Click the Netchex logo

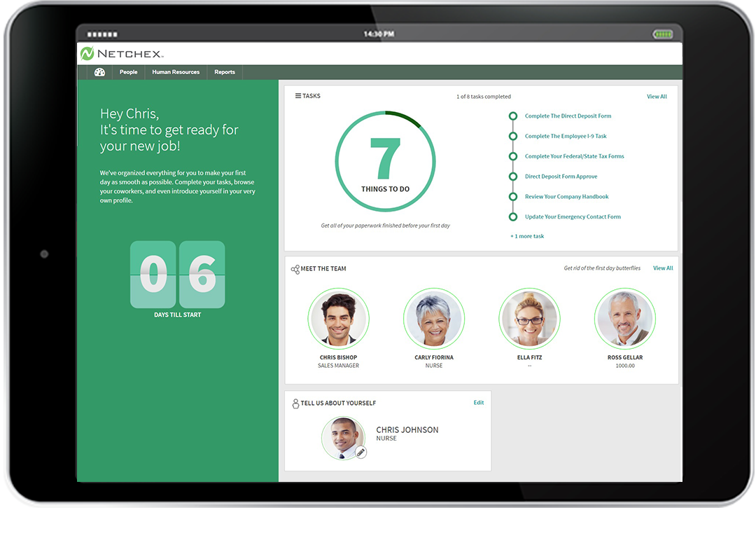coord(122,53)
